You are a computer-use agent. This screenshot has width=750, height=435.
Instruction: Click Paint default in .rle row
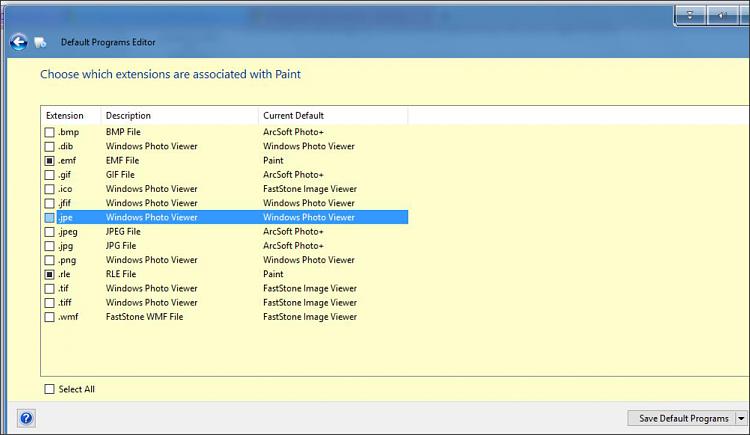[273, 274]
